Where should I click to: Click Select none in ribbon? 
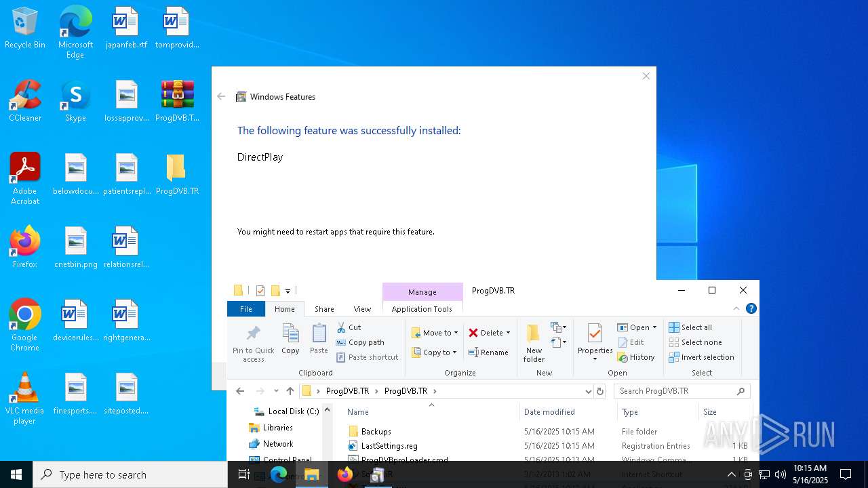tap(695, 342)
